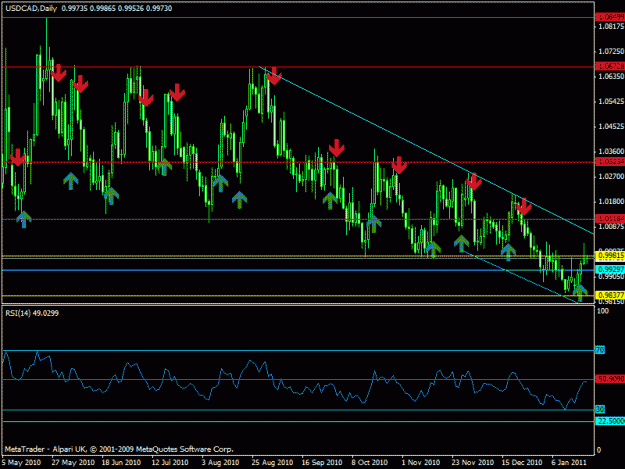Image resolution: width=625 pixels, height=469 pixels.
Task: Select the cyan 22.5000 RSI level label
Action: (x=610, y=421)
